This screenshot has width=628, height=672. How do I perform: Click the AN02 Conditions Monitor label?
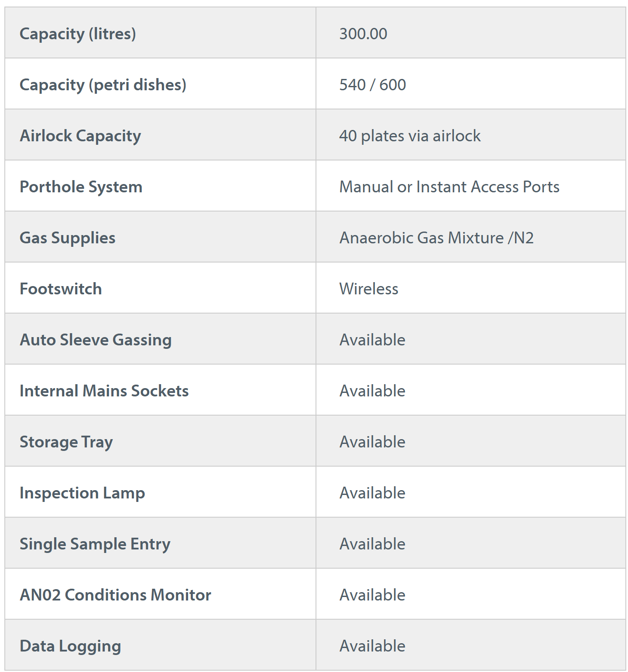(116, 595)
